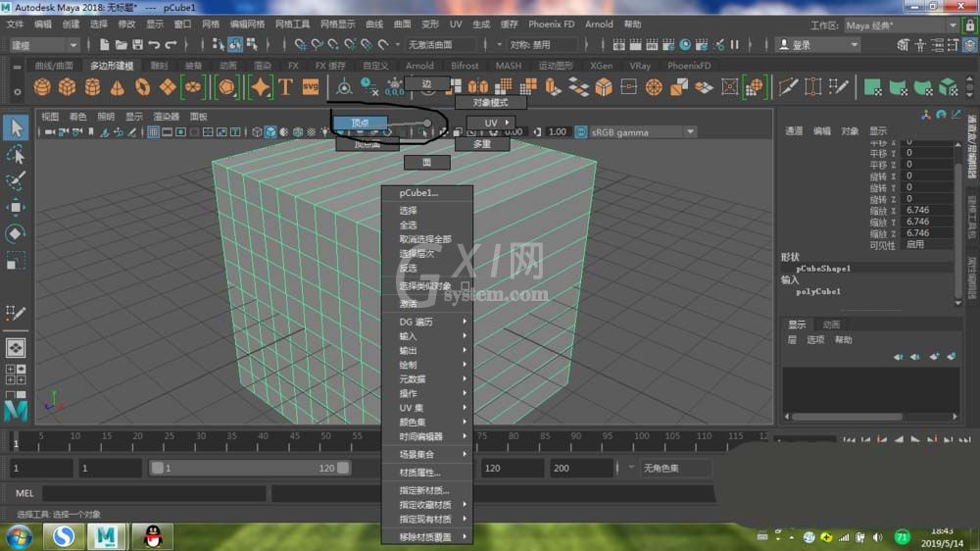Click the polygon Type (T) tool icon
This screenshot has height=551, width=980.
tap(285, 87)
